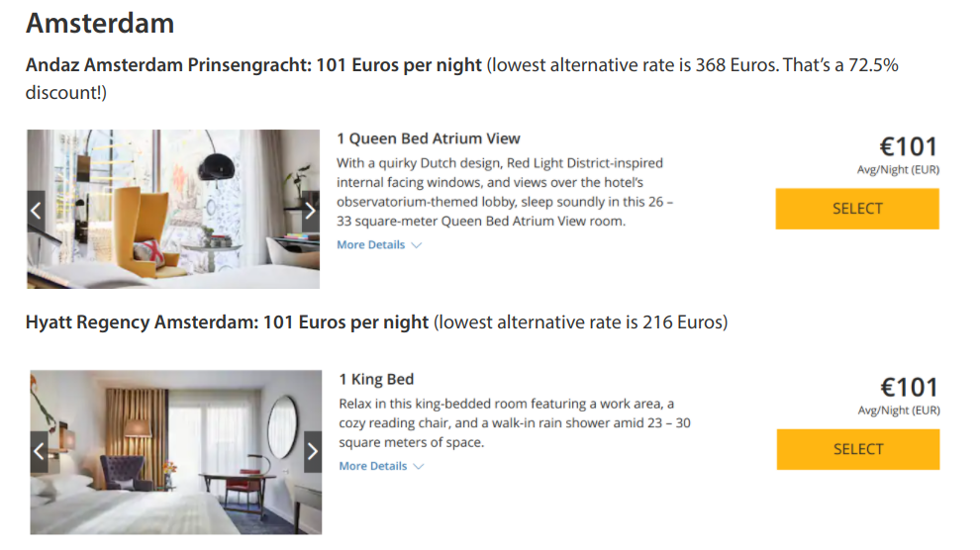
Task: Open More Details link for King Bed room
Action: tap(372, 466)
